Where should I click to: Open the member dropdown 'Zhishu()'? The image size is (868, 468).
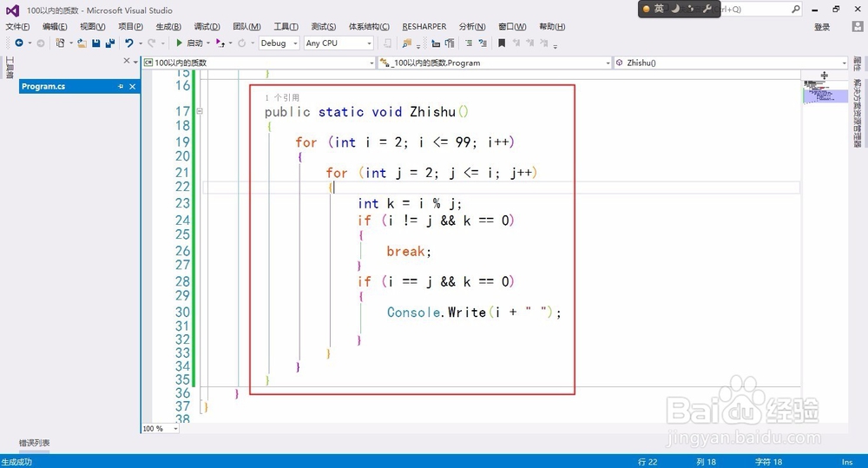(x=731, y=63)
